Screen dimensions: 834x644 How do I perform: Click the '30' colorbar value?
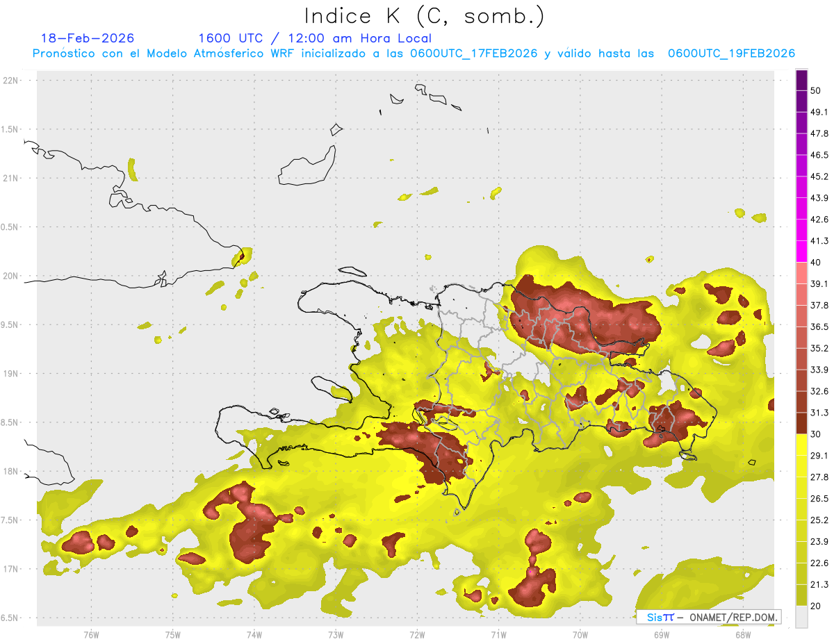815,434
